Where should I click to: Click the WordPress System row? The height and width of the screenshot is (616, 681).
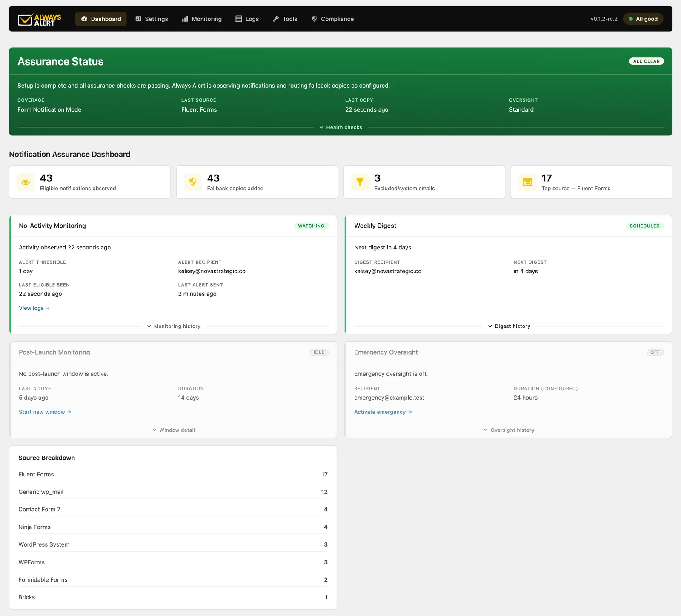(x=173, y=544)
